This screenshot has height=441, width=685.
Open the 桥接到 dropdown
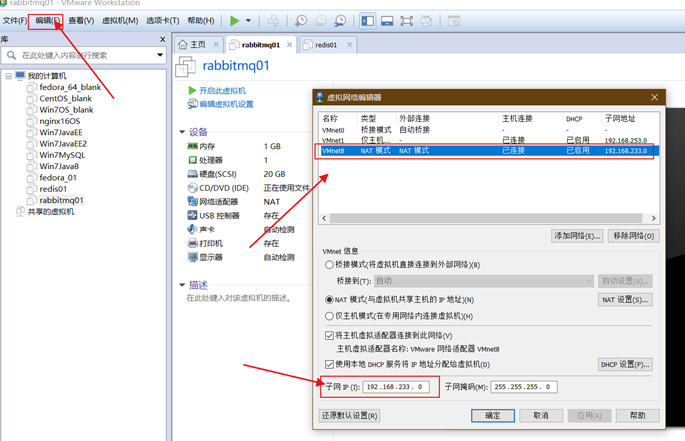484,281
